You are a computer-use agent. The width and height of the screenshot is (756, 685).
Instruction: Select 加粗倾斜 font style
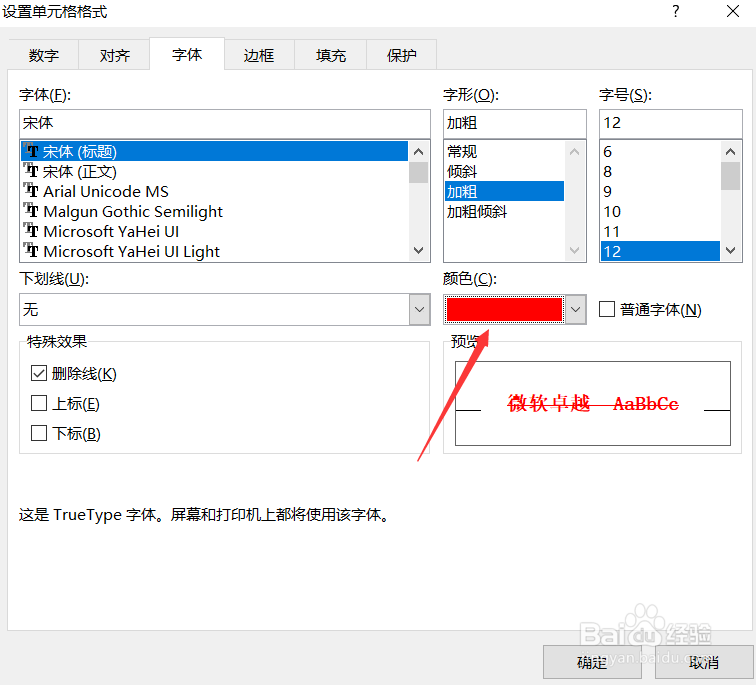point(504,212)
